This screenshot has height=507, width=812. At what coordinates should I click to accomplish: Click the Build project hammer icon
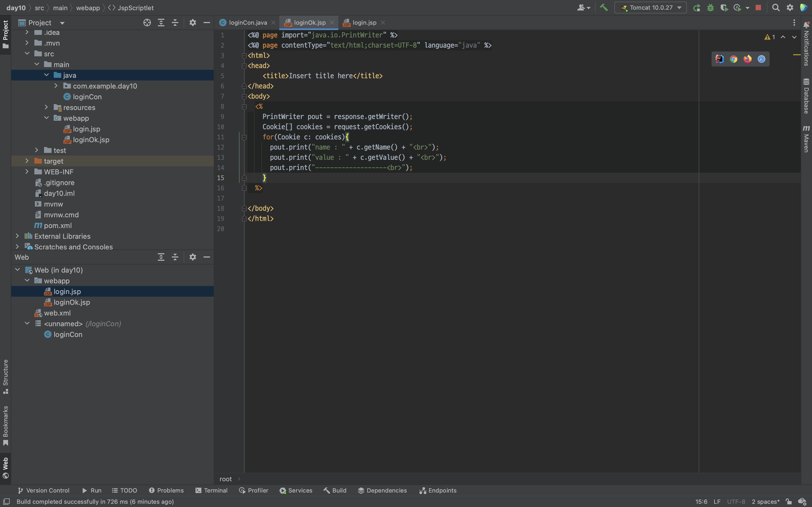(604, 8)
